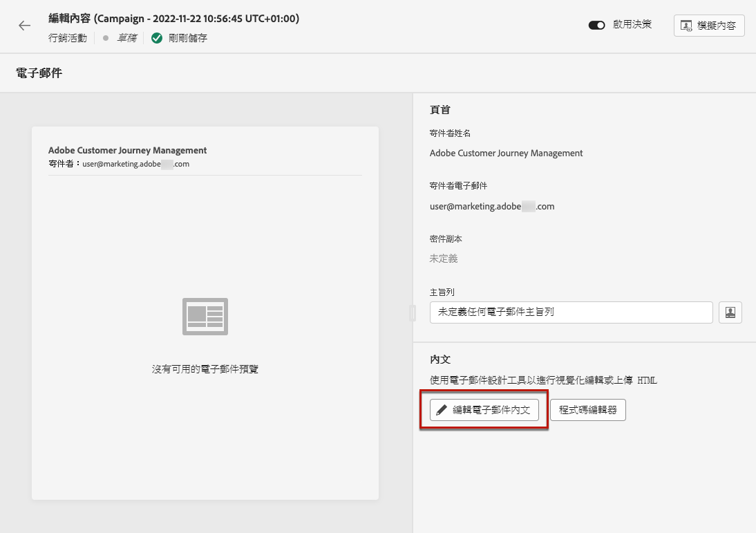Viewport: 756px width, 533px height.
Task: Click the panel divider handle
Action: click(x=413, y=313)
